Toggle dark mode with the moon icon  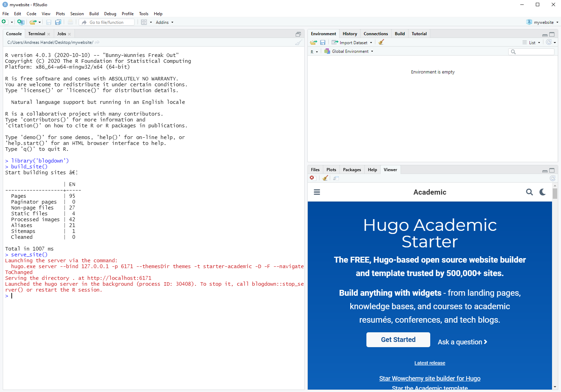pos(543,192)
